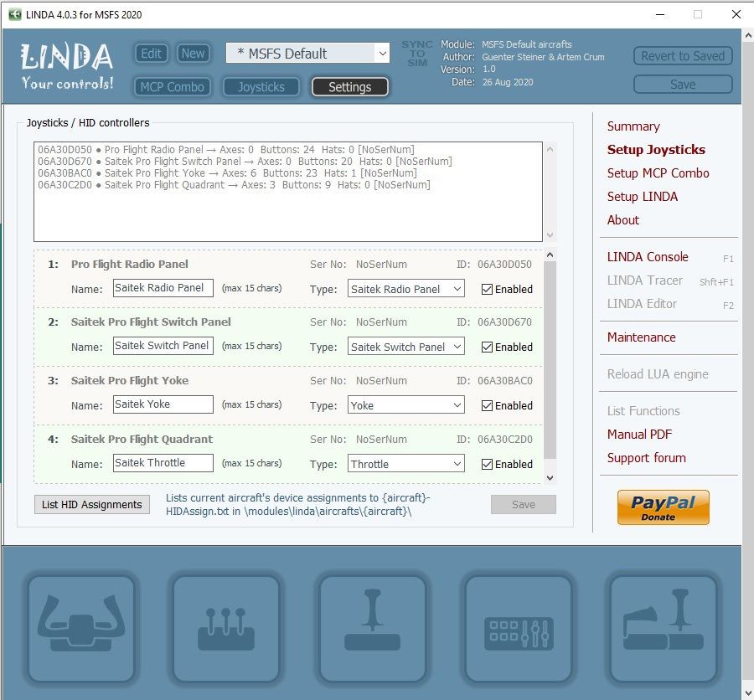Click device list scrollbar up arrow
This screenshot has height=700, width=754.
[x=550, y=149]
